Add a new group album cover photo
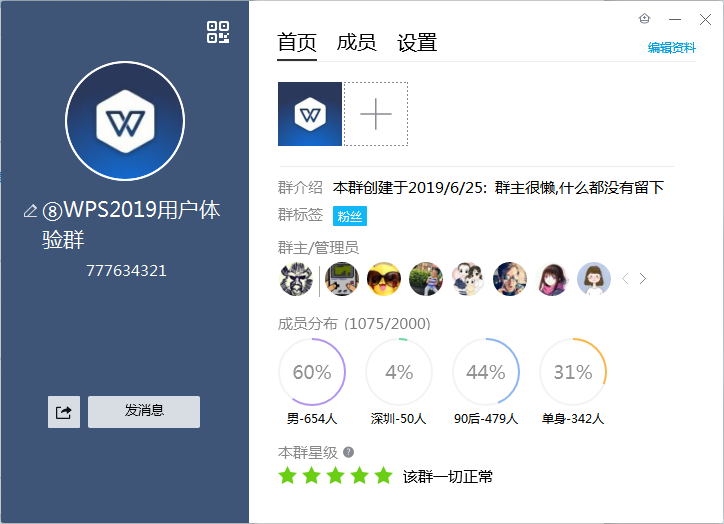 point(376,114)
